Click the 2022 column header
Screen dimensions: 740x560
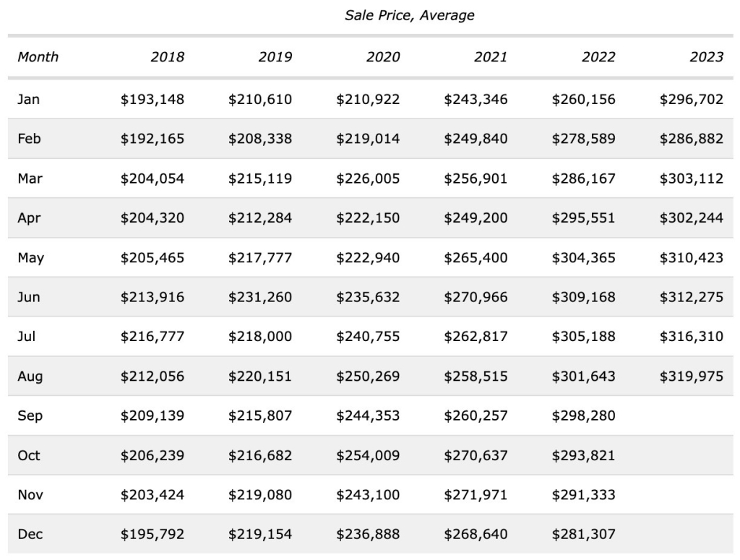click(x=598, y=57)
